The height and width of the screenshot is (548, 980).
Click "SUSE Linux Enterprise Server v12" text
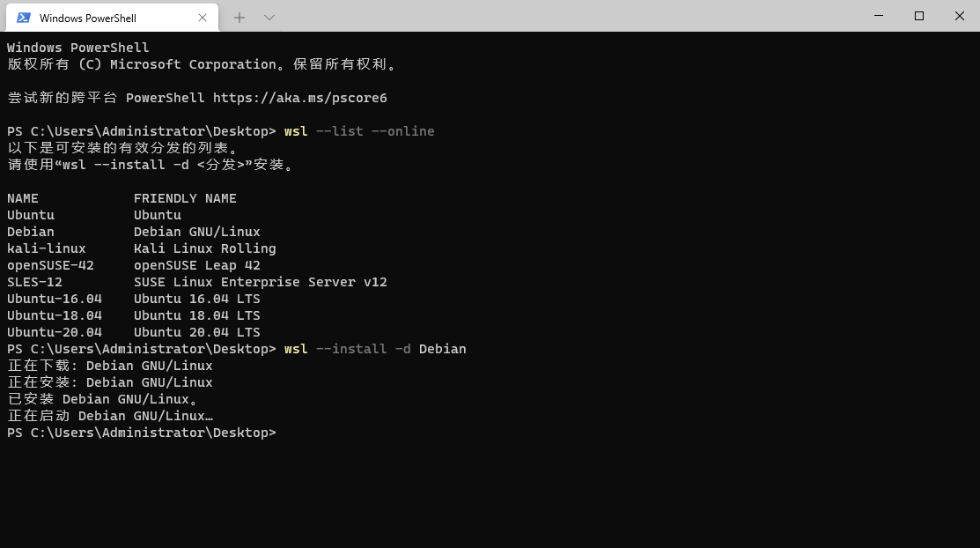click(261, 282)
